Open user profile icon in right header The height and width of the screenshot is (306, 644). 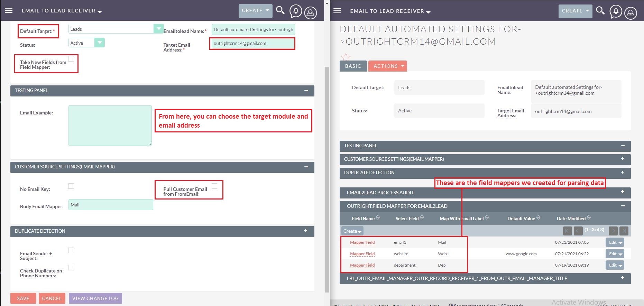(631, 13)
